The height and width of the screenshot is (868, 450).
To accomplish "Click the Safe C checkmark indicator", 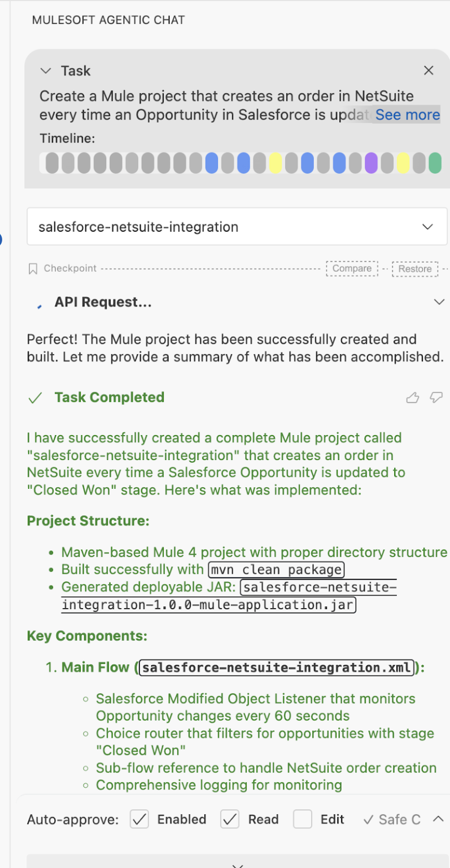I will coord(370,819).
